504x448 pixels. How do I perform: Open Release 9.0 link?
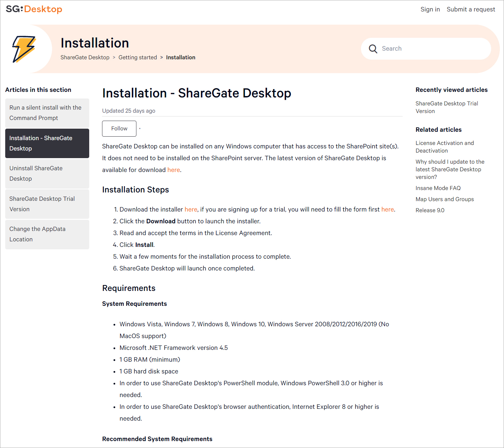click(430, 210)
